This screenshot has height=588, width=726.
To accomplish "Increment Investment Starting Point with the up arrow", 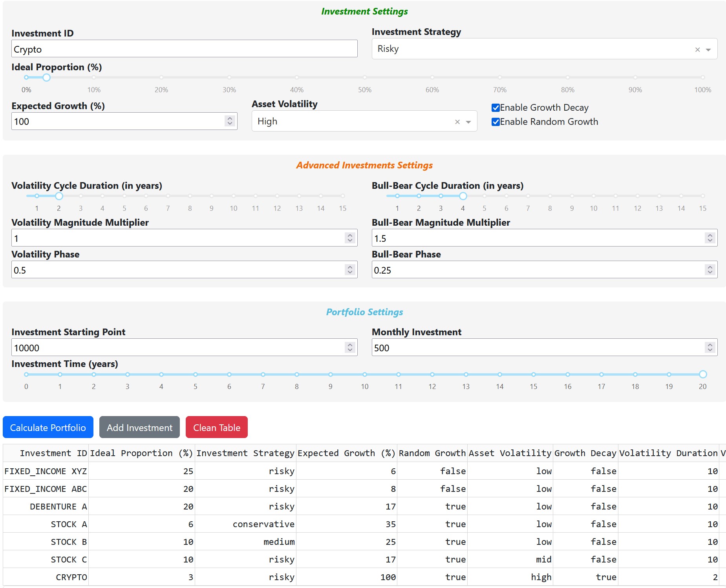I will coord(349,344).
